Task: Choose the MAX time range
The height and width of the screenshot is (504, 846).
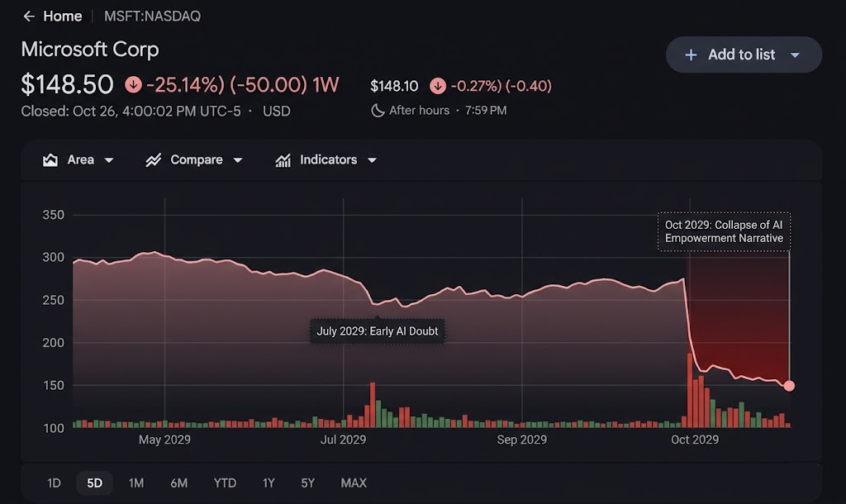Action: (x=354, y=483)
